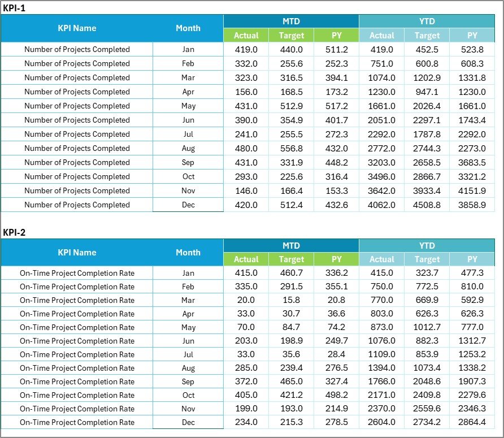
Task: Select the MTD header of the KPI-2 table
Action: [292, 245]
